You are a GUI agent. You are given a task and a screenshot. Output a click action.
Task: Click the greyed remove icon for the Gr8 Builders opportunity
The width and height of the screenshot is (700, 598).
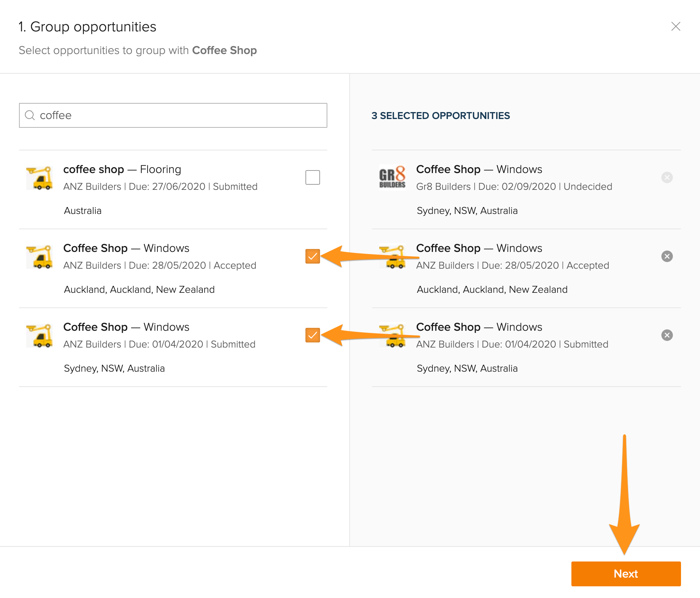click(667, 177)
